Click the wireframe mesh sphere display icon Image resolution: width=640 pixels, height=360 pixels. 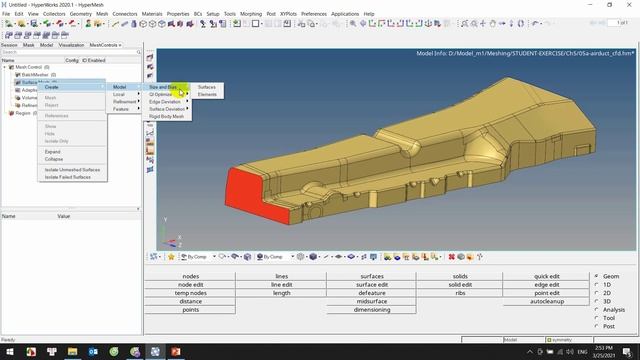click(x=301, y=257)
